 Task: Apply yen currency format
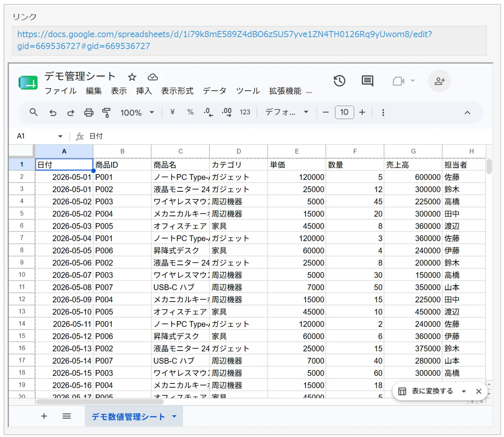pyautogui.click(x=172, y=112)
